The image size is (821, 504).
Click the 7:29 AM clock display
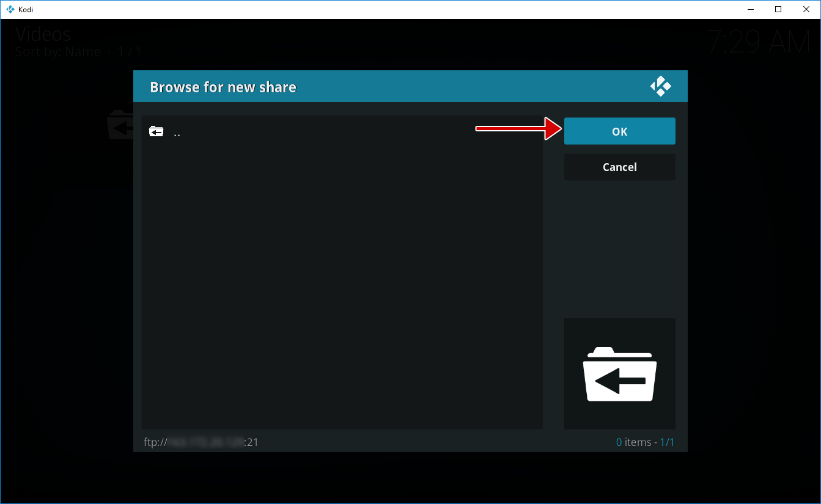tap(758, 42)
